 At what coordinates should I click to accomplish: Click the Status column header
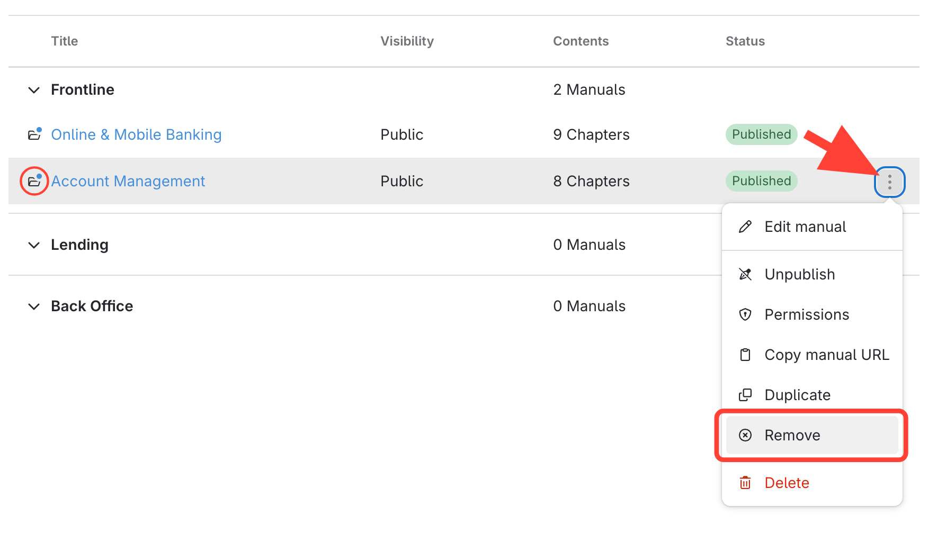click(745, 41)
